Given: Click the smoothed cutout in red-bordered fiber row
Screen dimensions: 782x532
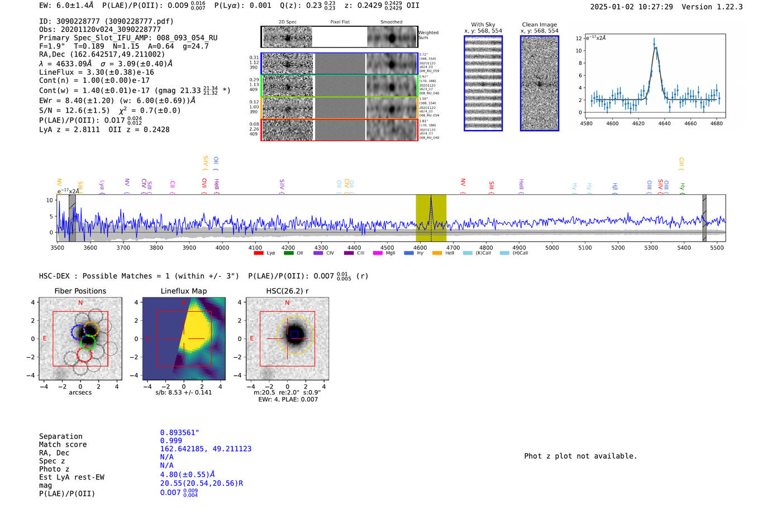Looking at the screenshot, I should point(392,130).
